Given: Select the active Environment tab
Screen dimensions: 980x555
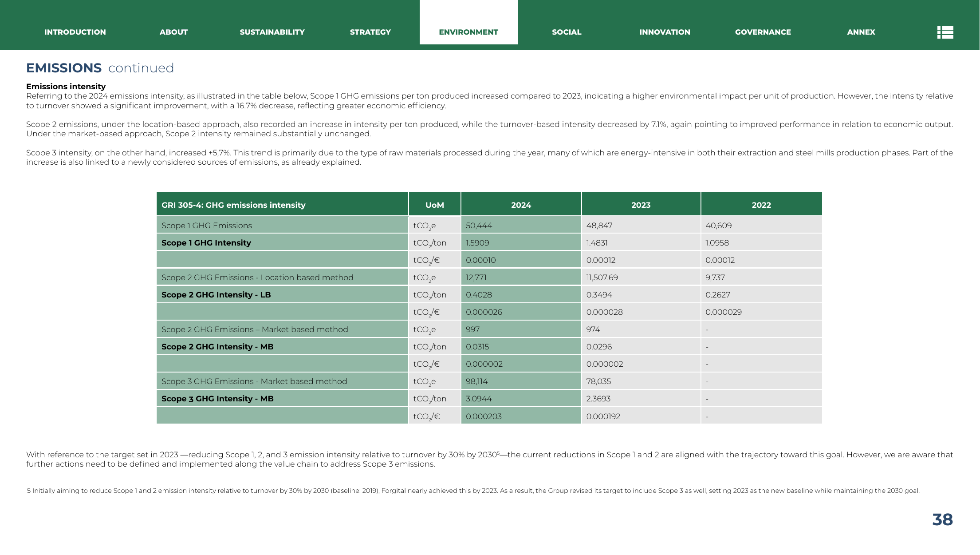Looking at the screenshot, I should 468,32.
